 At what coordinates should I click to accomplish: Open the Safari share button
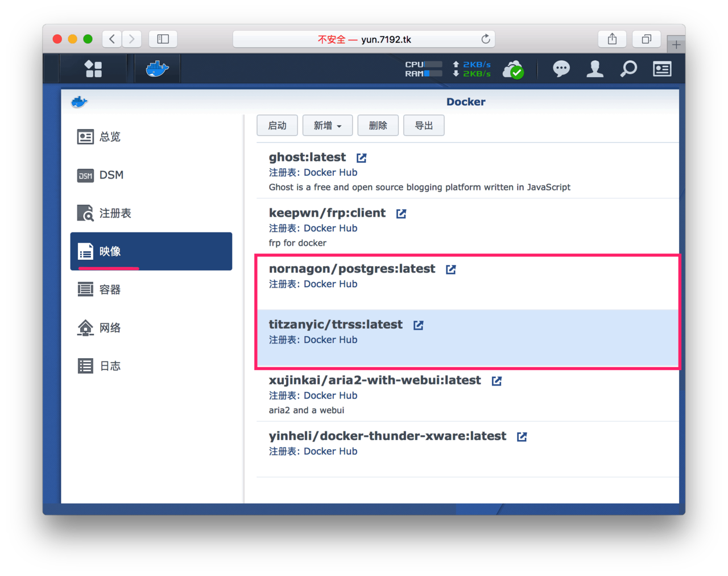pyautogui.click(x=612, y=39)
